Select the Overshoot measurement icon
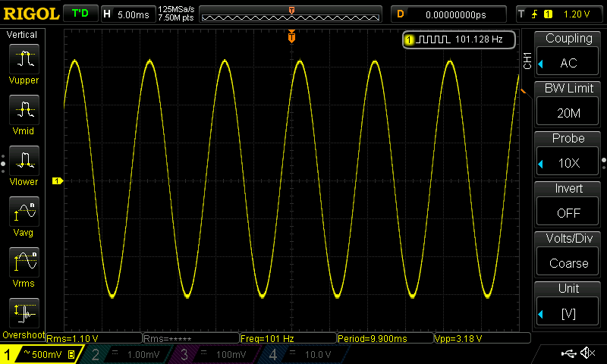 pyautogui.click(x=24, y=313)
